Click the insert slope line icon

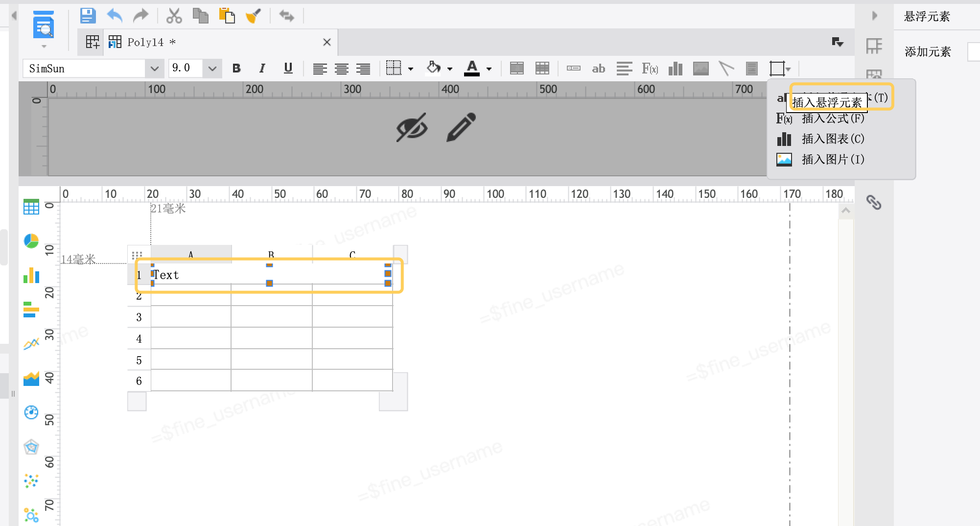pos(726,68)
